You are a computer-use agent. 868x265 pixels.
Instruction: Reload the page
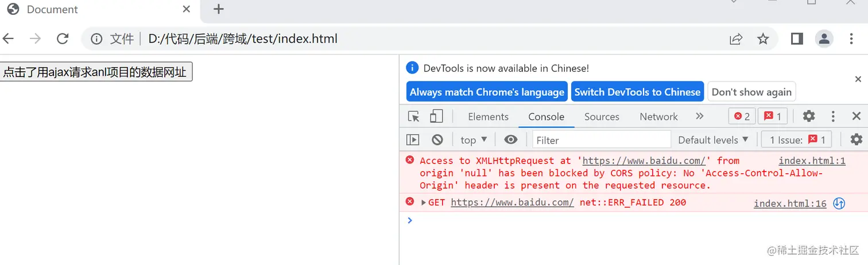pos(63,38)
